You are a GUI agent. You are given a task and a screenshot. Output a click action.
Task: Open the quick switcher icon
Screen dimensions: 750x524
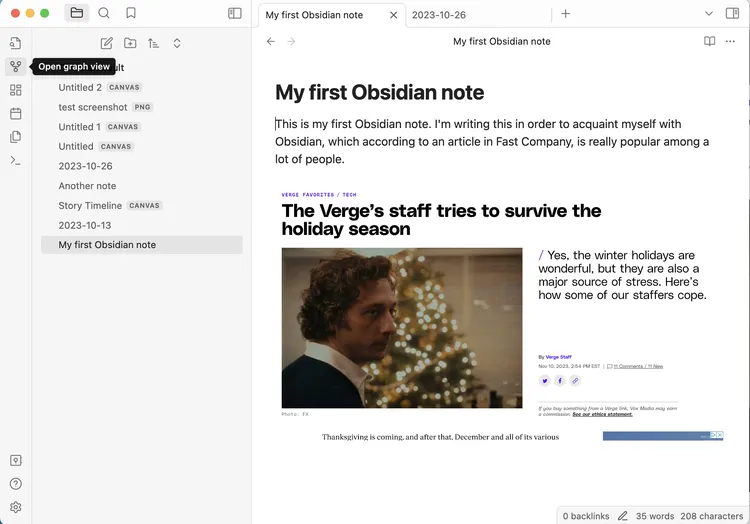coord(15,43)
